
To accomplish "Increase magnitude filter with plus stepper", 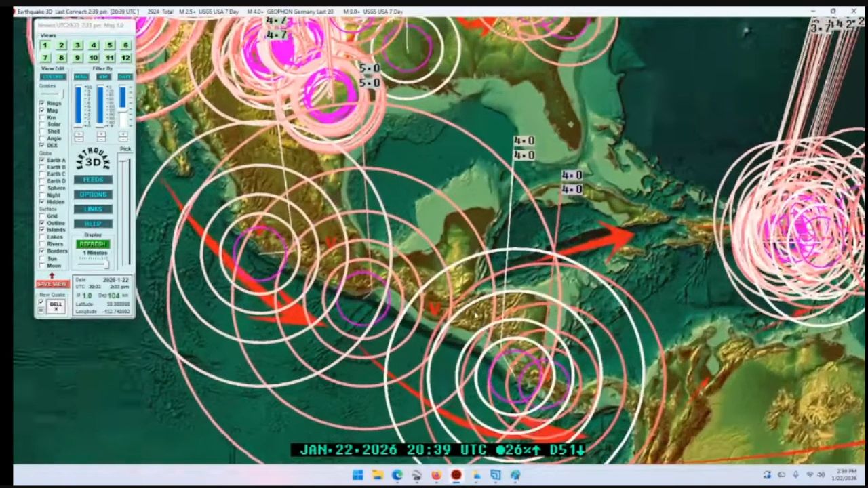I will coord(79,132).
